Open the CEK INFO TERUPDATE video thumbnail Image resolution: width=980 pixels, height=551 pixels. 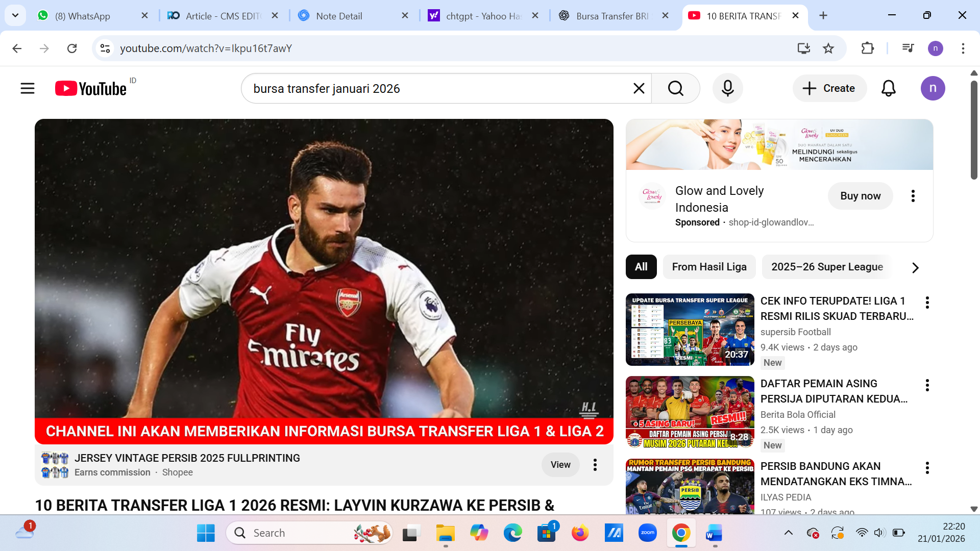click(690, 330)
